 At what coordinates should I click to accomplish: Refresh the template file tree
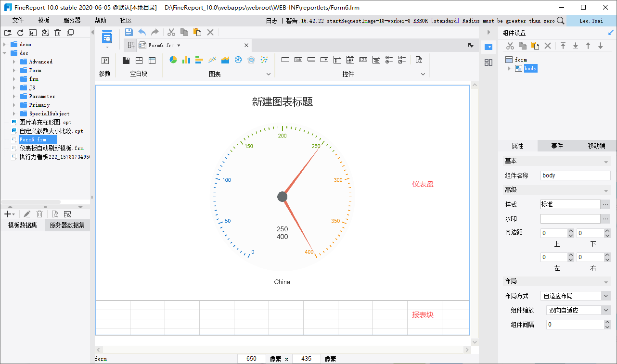coord(20,33)
